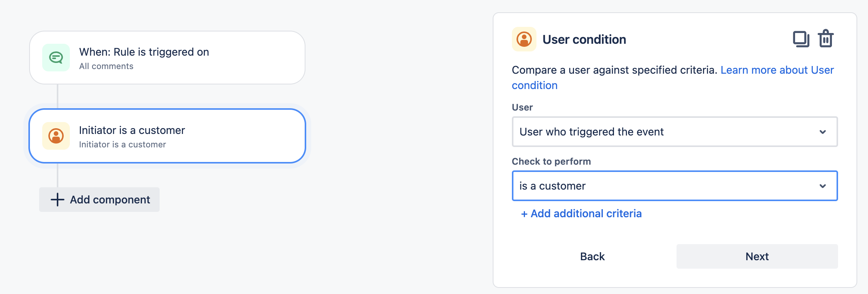Click the arrow icon on 'is a customer' field
This screenshot has width=868, height=294.
(x=822, y=186)
